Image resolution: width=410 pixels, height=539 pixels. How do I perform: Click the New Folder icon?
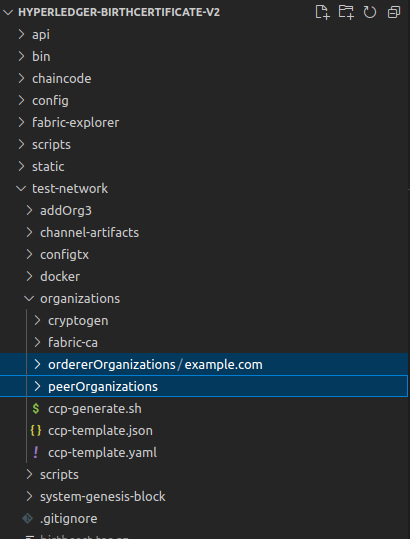pos(346,12)
